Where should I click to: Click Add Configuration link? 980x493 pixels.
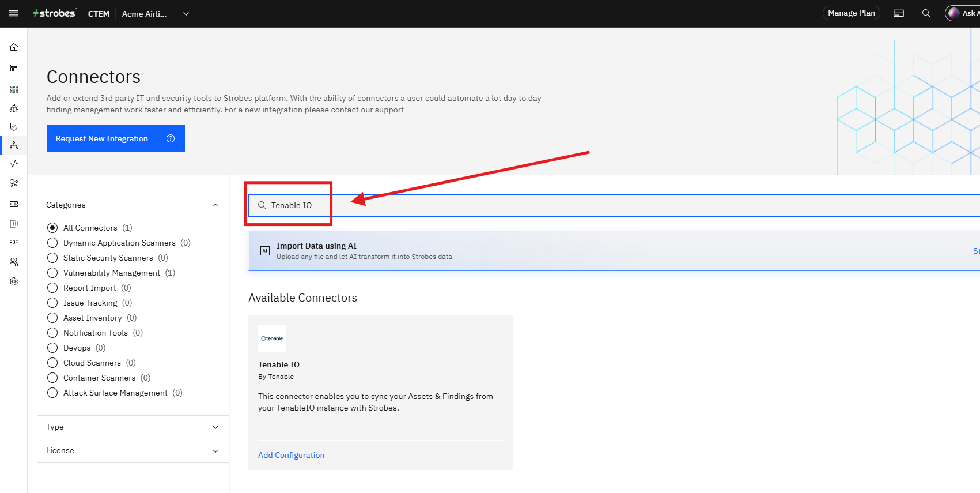click(291, 455)
